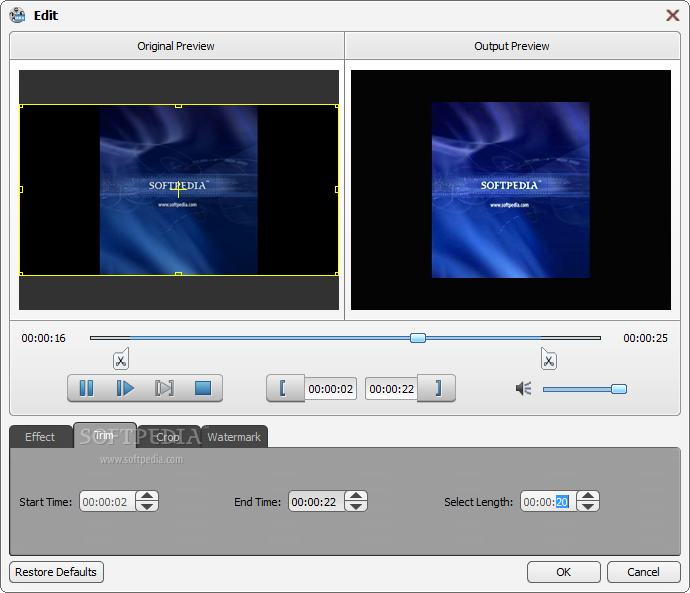Click the right scissors trim marker

(x=549, y=359)
